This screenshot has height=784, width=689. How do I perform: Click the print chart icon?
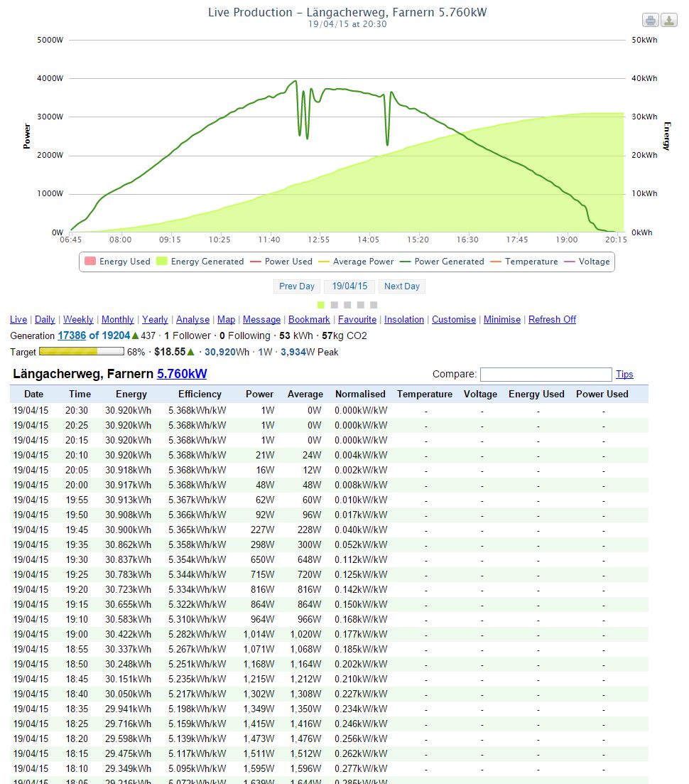(650, 20)
